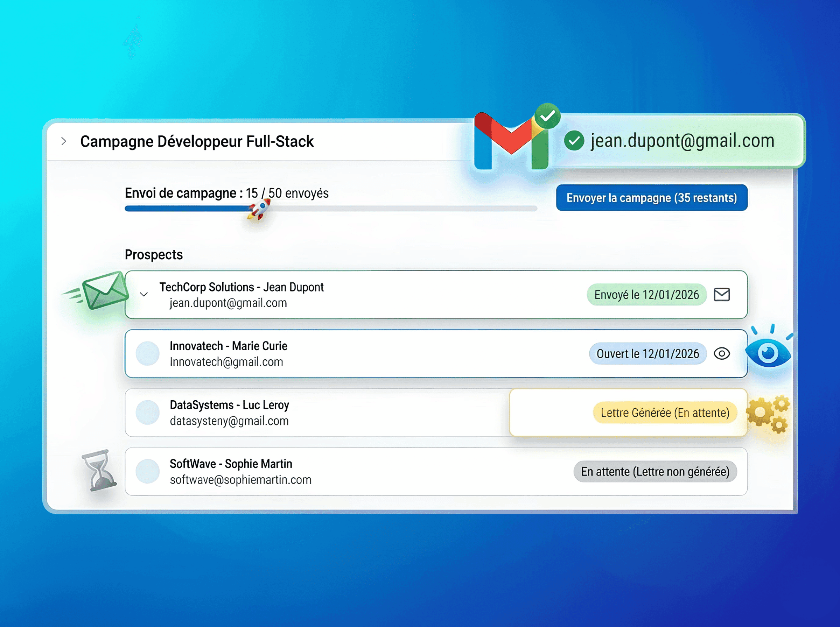Expand the Campagne Développeur Full-Stack header

pos(64,141)
